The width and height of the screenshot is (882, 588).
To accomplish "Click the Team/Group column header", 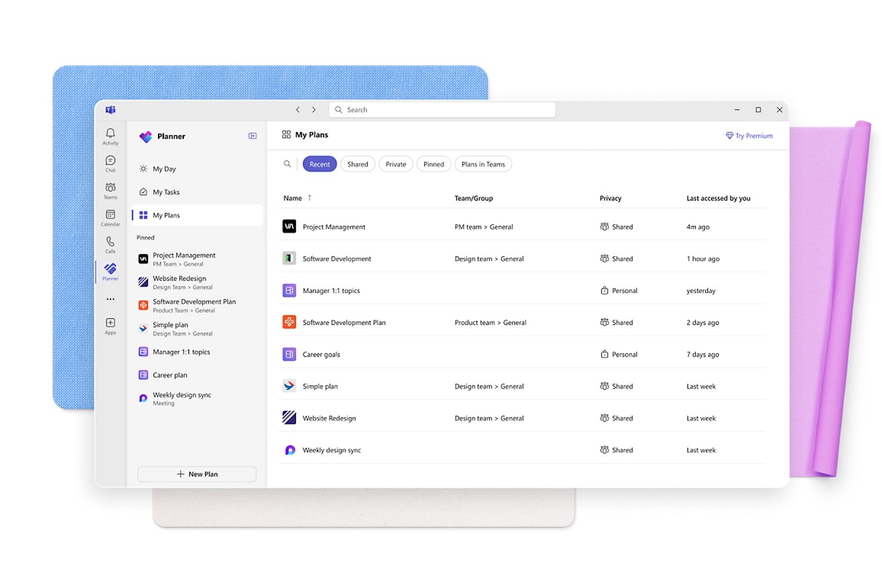I will 474,198.
